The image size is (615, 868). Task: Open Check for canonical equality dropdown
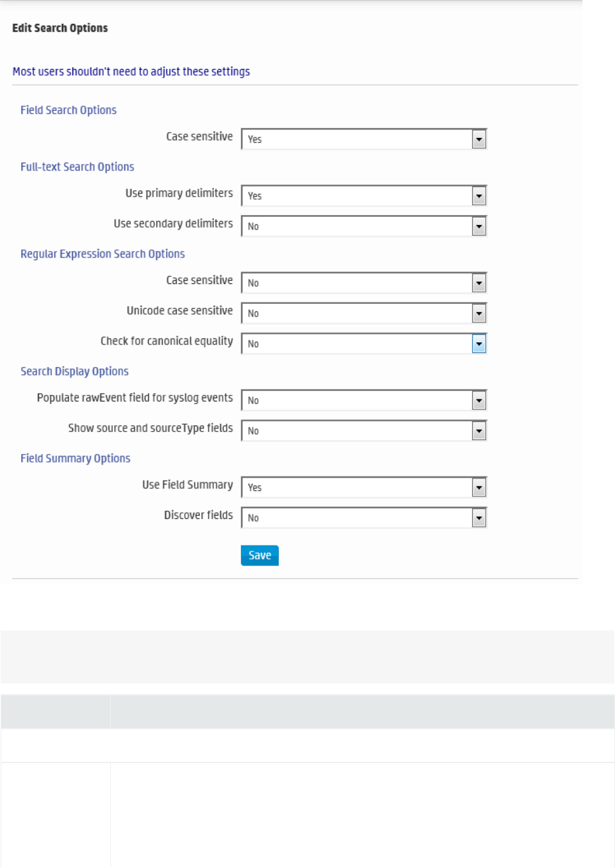pos(364,344)
